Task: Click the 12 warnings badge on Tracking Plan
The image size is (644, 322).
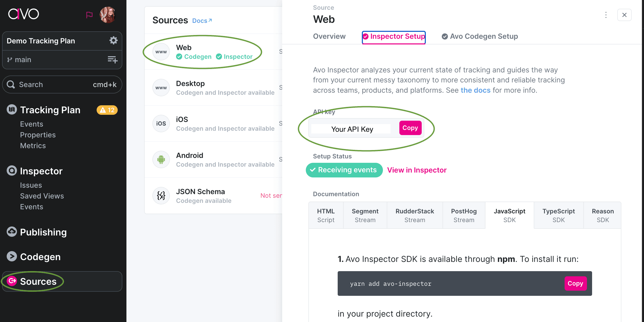Action: coord(107,110)
